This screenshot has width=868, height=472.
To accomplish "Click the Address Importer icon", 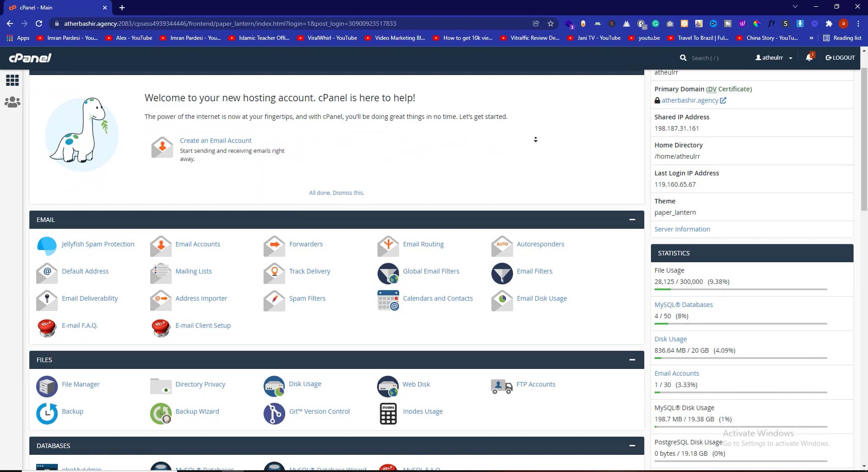I will 161,300.
